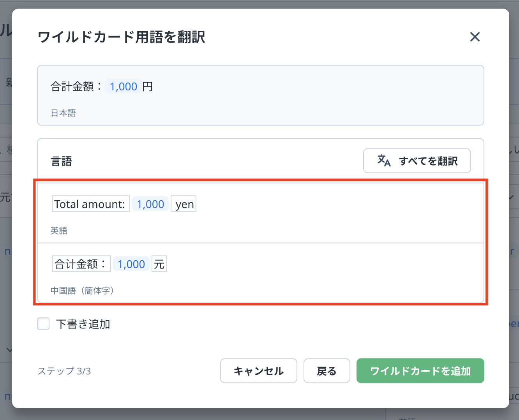519x420 pixels.
Task: Select the 1,000 wildcard in Chinese row
Action: coord(131,264)
